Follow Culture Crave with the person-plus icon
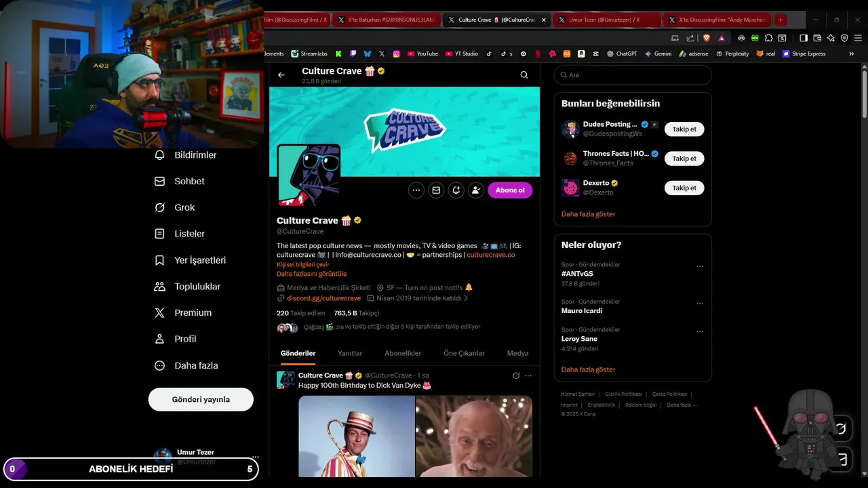The image size is (868, 488). tap(476, 190)
